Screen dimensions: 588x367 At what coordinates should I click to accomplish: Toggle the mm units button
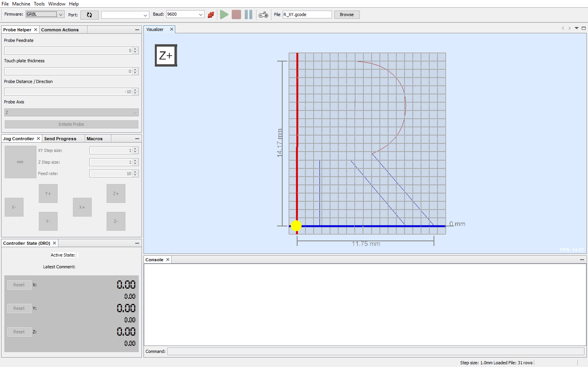pos(20,162)
